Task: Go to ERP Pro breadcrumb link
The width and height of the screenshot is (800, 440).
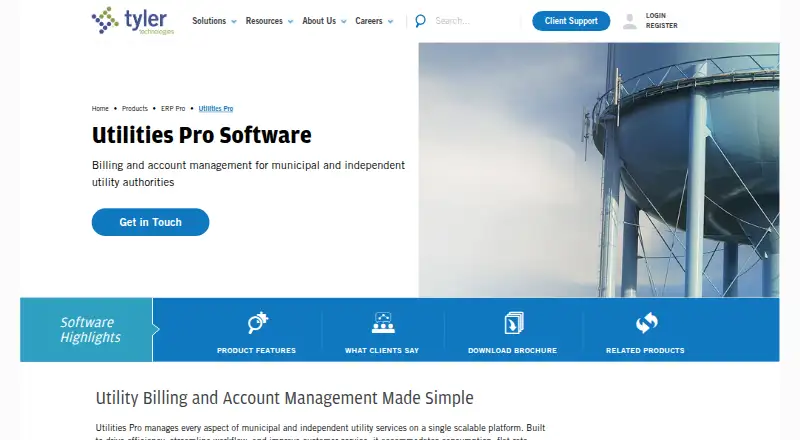Action: point(173,109)
